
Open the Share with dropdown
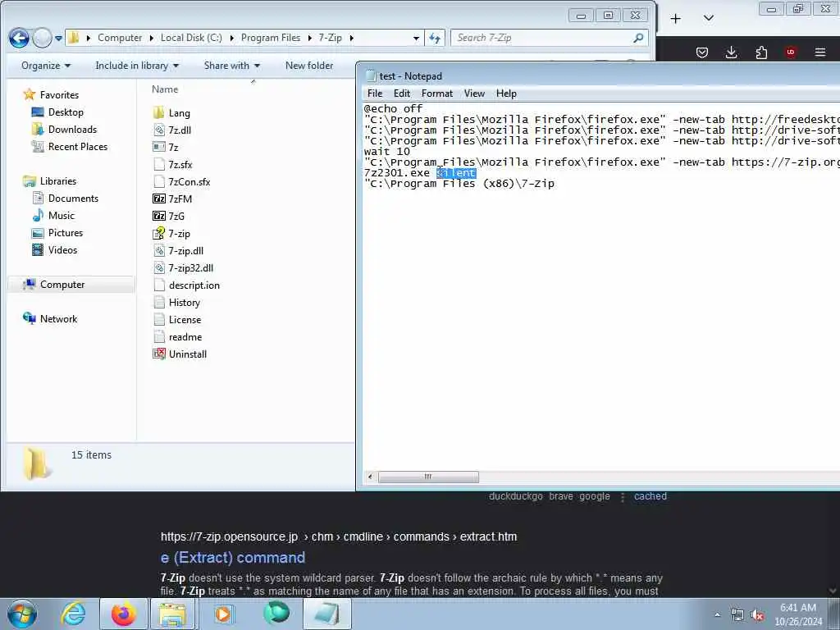pos(231,66)
